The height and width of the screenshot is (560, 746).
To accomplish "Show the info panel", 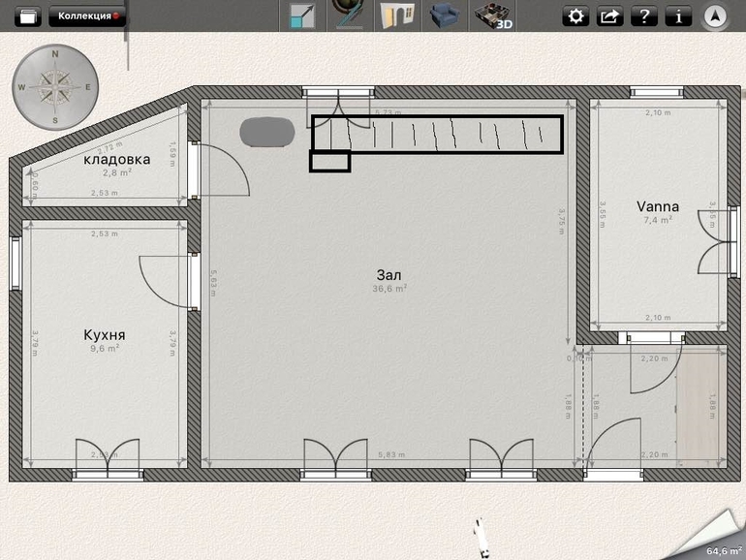I will point(677,16).
